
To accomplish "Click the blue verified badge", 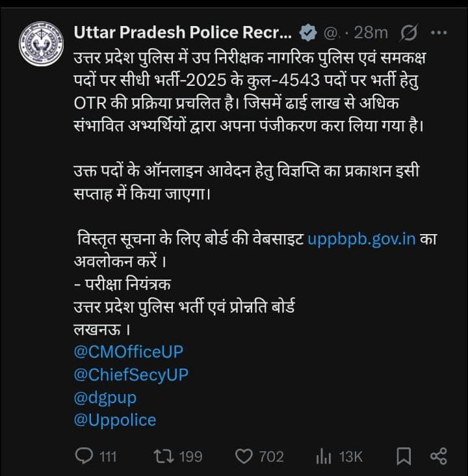I will click(308, 33).
